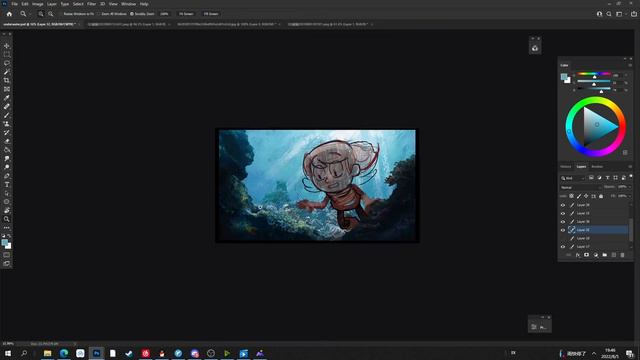
Task: Select the Hand tool
Action: coord(7,211)
